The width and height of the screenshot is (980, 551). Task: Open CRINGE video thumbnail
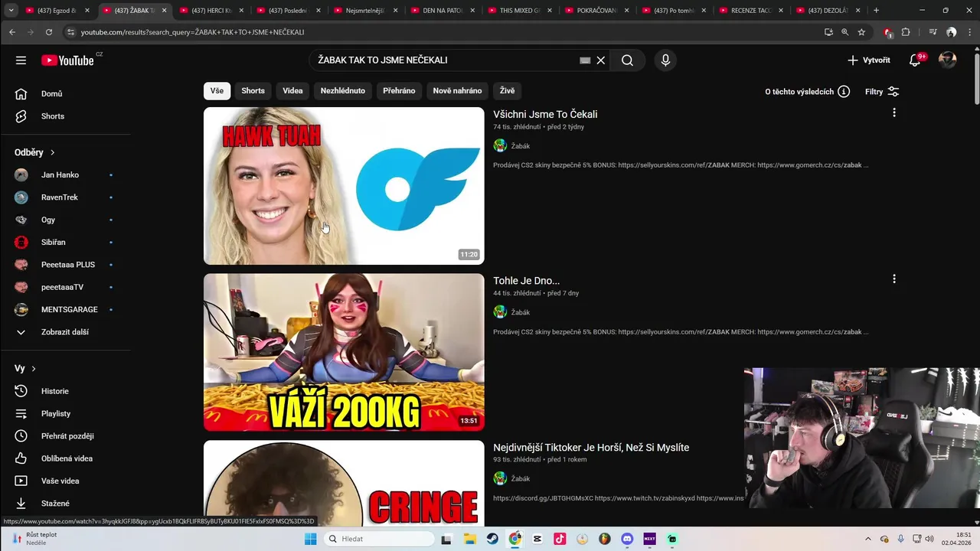pos(344,483)
